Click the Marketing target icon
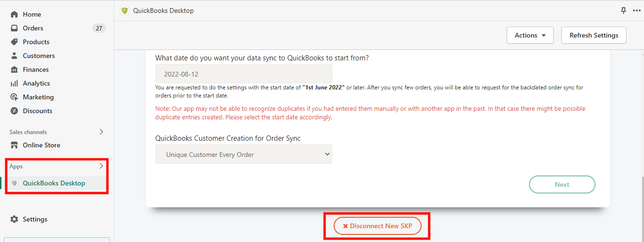Viewport: 644px width, 242px height. [x=14, y=97]
